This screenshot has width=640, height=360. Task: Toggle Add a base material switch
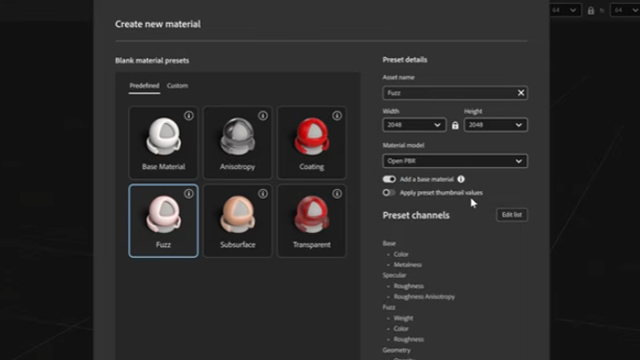(389, 179)
